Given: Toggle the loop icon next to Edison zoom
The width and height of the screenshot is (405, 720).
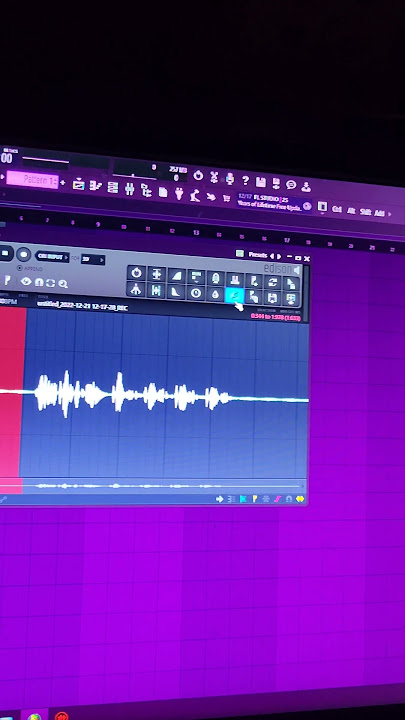Looking at the screenshot, I should coord(51,283).
